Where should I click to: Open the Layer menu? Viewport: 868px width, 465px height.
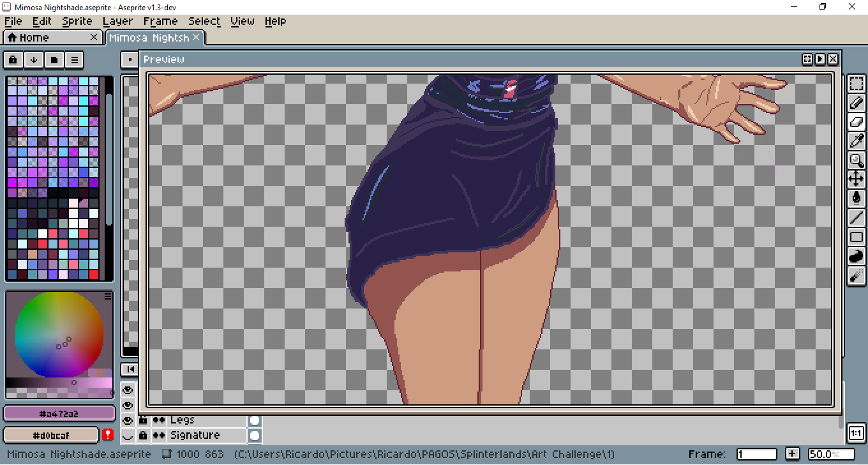coord(118,21)
